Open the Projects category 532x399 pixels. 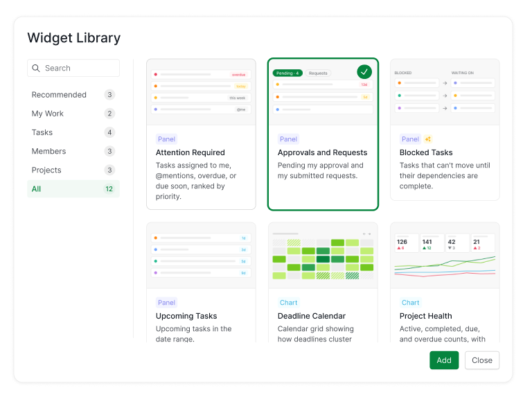click(73, 170)
